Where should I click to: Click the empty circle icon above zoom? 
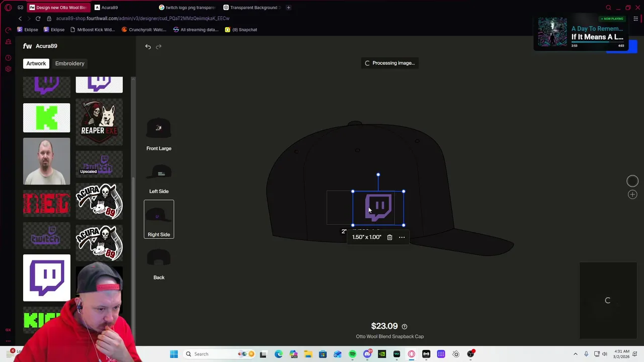632,181
